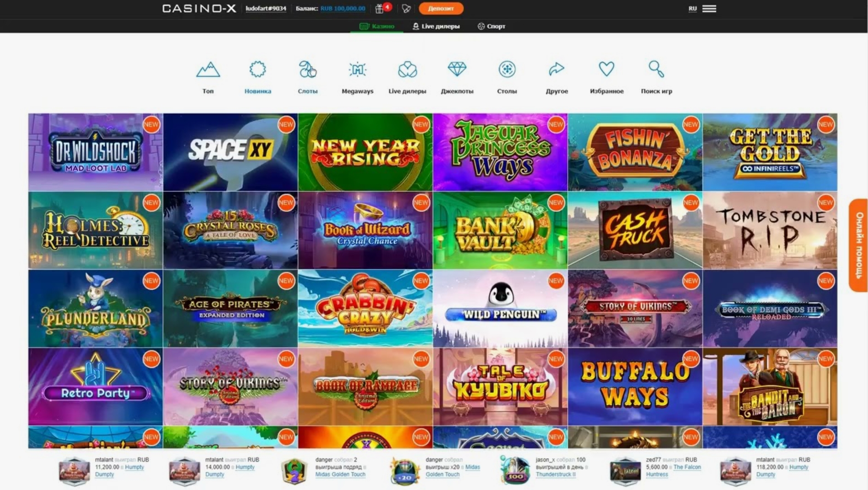Viewport: 868px width, 490px height.
Task: Launch the Dr Wildshock Mad Loot Lab game
Action: coord(96,152)
